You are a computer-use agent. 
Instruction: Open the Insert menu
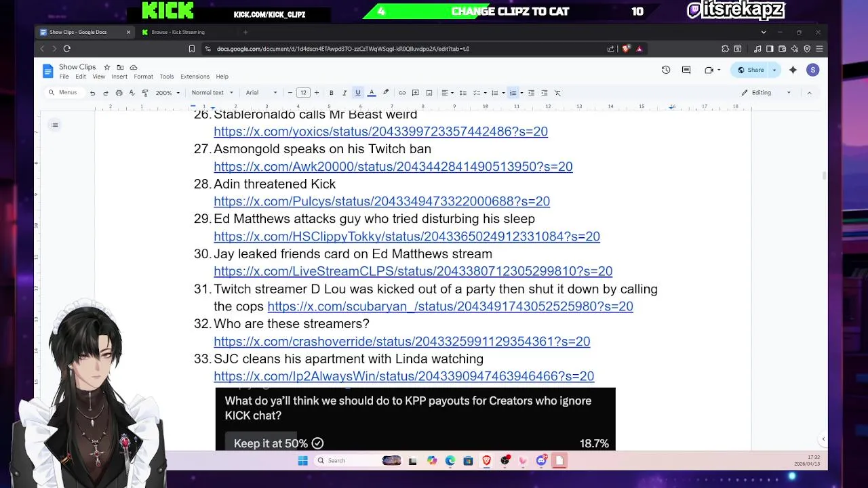click(x=119, y=77)
